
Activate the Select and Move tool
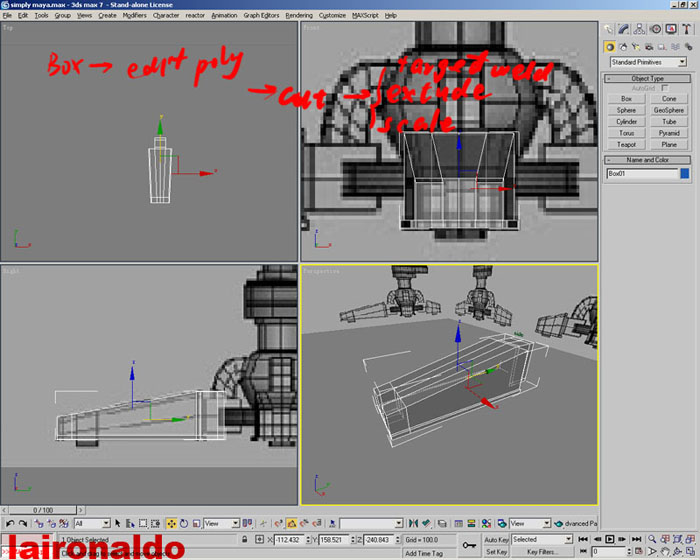[171, 523]
